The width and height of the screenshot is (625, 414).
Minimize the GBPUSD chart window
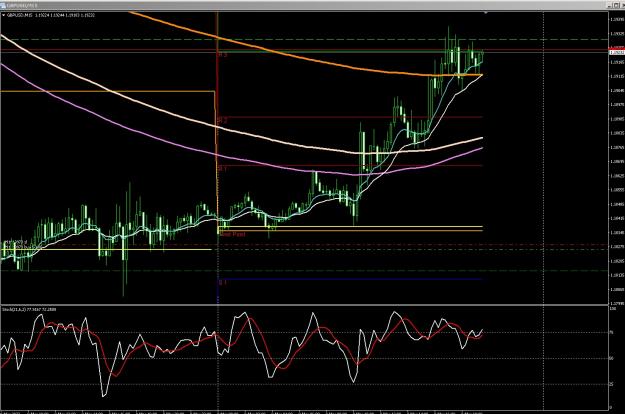click(609, 6)
